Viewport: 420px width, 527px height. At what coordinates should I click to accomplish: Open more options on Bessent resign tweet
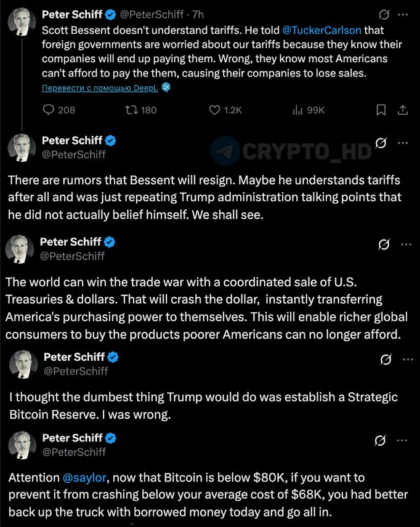click(x=403, y=143)
